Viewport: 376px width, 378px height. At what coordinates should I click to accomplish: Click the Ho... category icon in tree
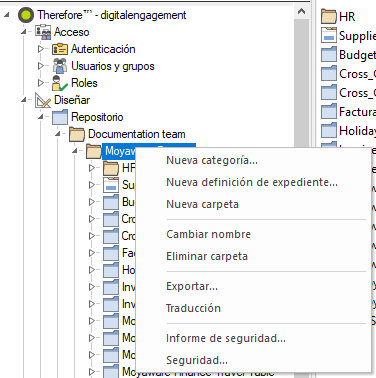[111, 270]
